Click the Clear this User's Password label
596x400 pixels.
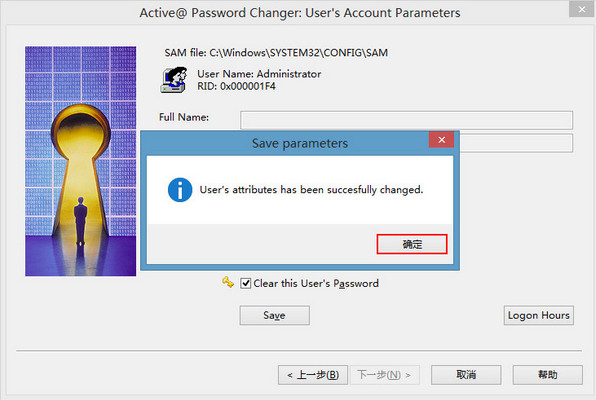316,283
